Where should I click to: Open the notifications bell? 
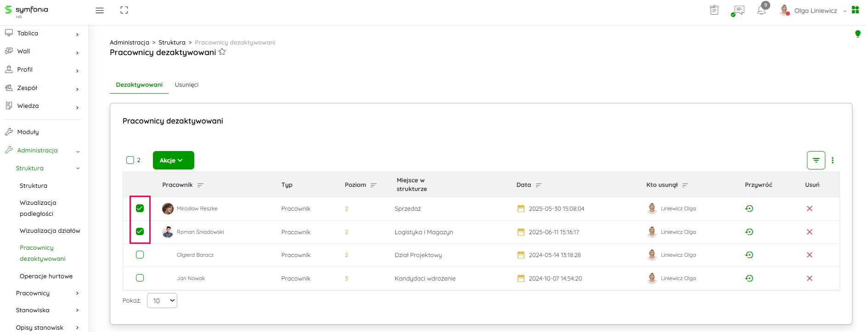pyautogui.click(x=761, y=11)
